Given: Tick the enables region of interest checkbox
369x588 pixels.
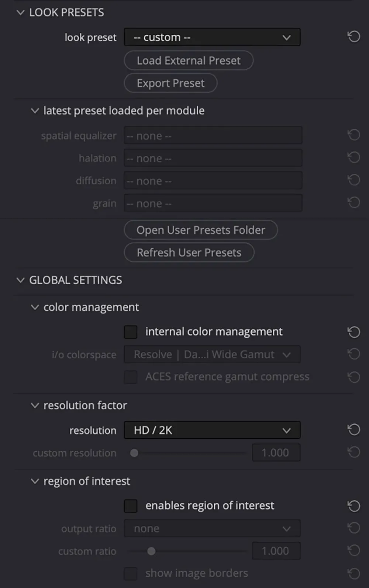Looking at the screenshot, I should 131,506.
